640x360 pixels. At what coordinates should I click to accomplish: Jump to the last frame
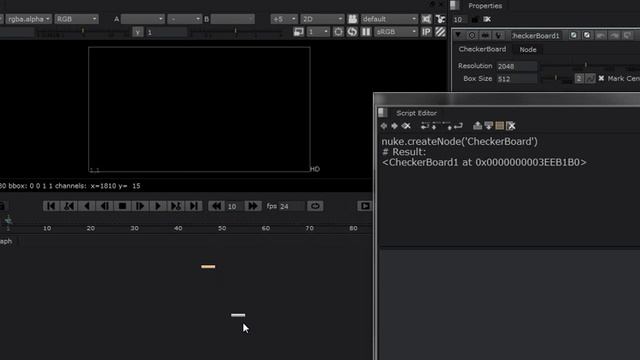point(193,206)
